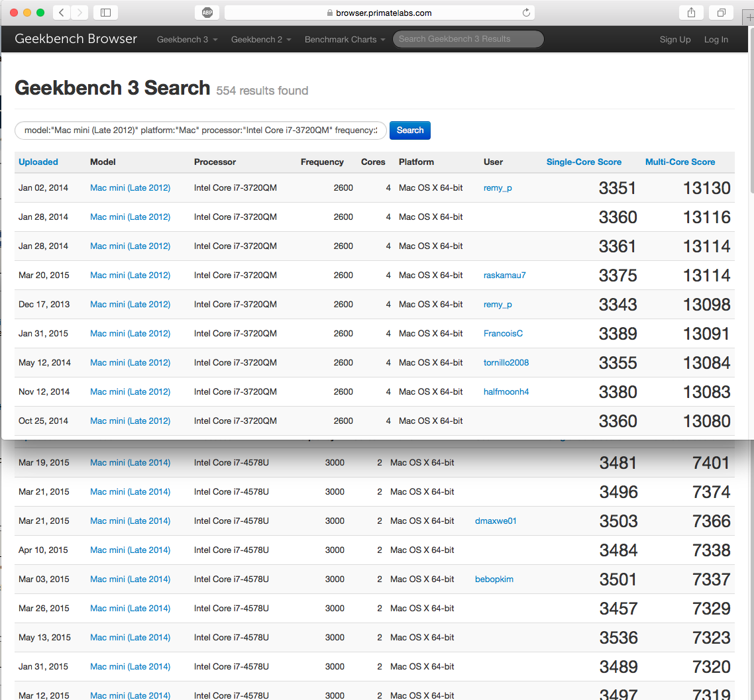The height and width of the screenshot is (700, 754).
Task: Go forward with Safari's forward arrow
Action: (80, 13)
